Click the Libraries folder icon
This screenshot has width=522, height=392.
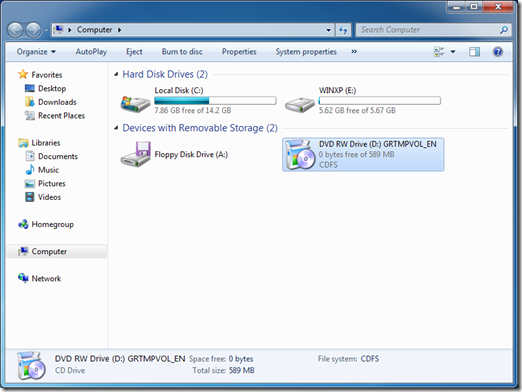point(23,143)
